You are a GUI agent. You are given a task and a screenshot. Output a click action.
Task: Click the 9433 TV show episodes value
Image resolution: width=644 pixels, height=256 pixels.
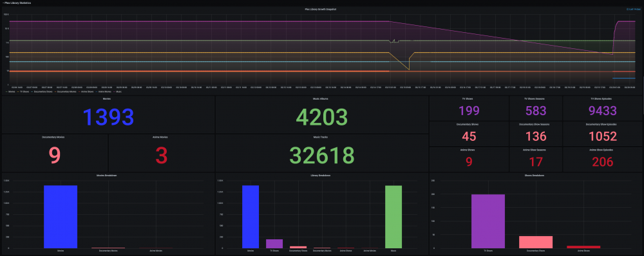point(603,111)
